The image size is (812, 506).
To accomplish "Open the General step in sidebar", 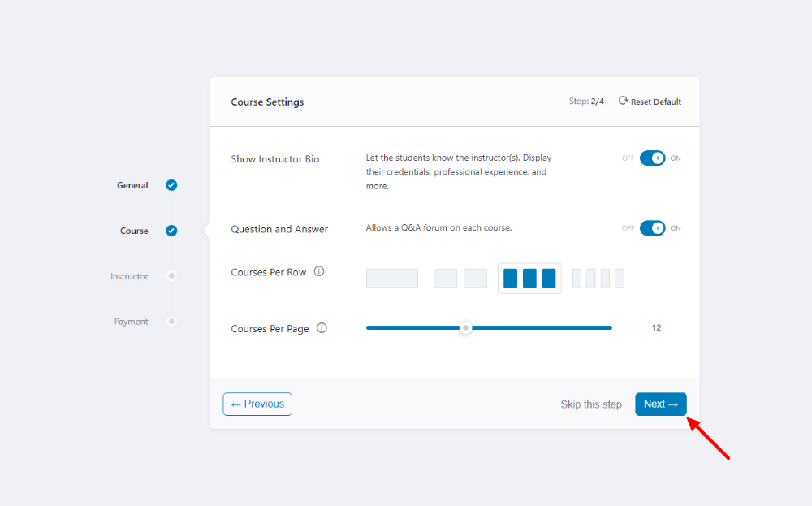I will [x=132, y=185].
